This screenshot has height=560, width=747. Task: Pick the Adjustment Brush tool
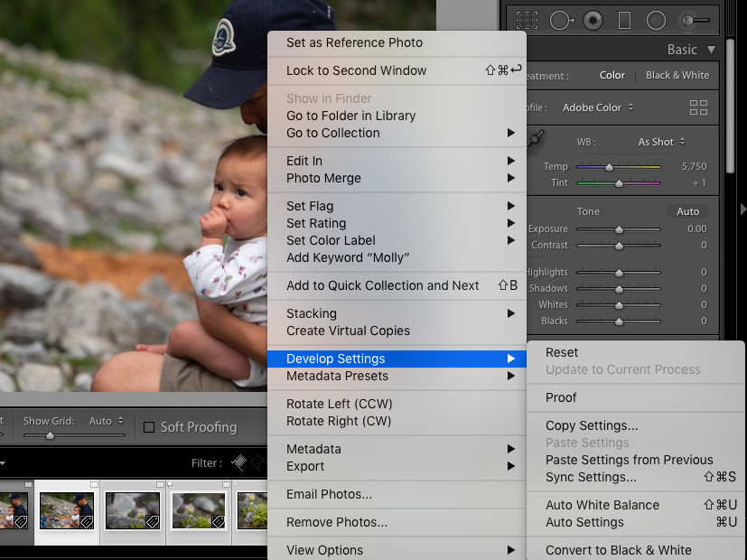pos(695,20)
